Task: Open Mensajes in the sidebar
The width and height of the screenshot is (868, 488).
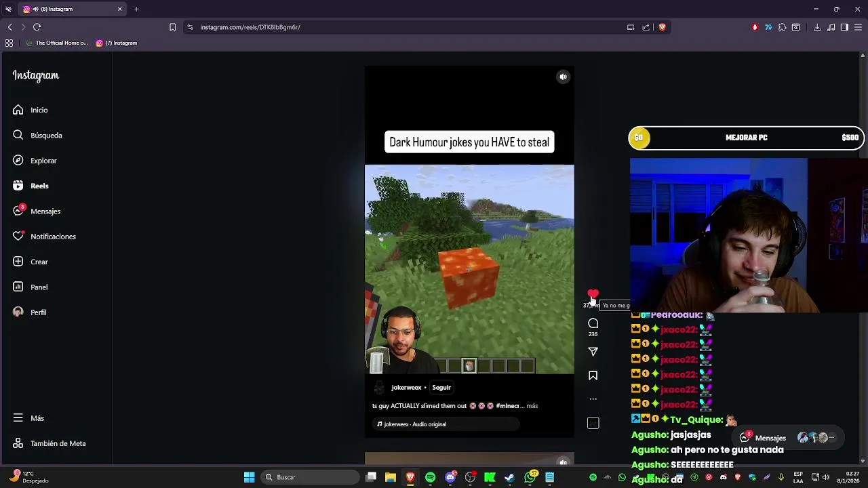Action: click(37, 211)
